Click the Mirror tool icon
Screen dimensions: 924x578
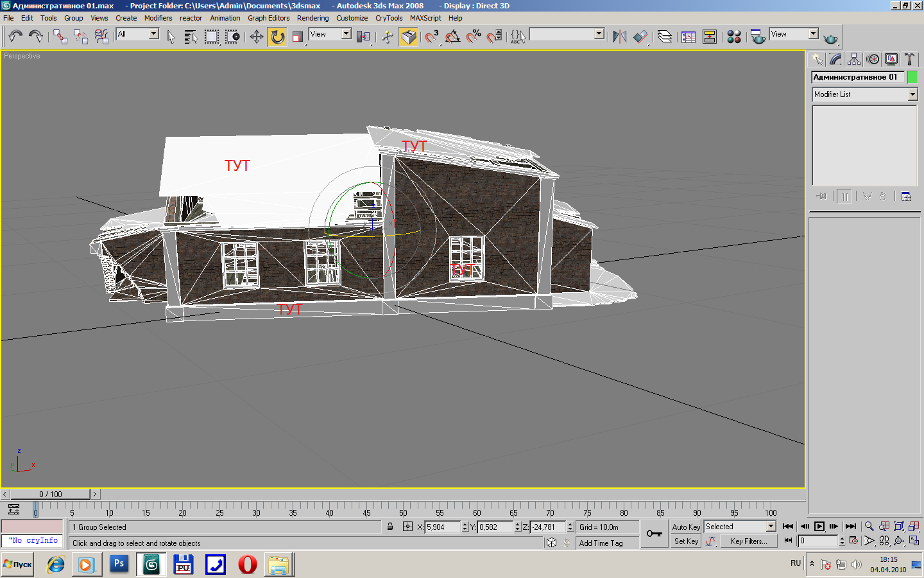(619, 37)
